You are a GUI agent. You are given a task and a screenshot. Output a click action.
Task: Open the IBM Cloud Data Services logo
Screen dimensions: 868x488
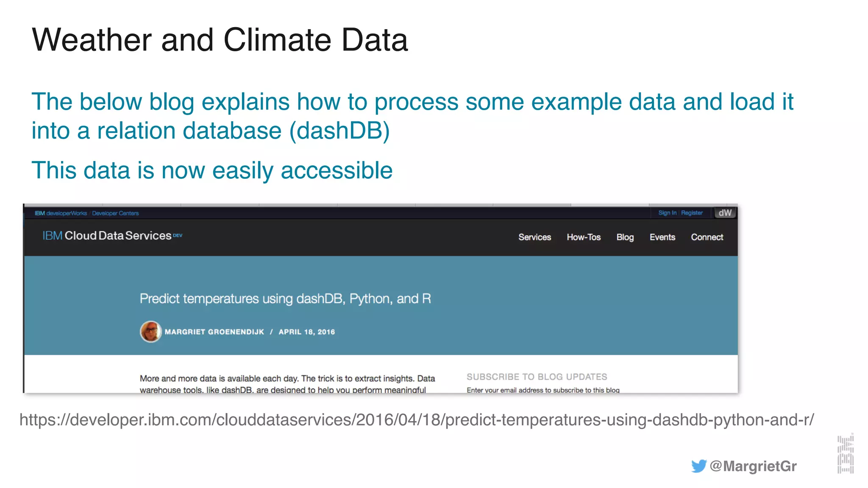pos(112,236)
